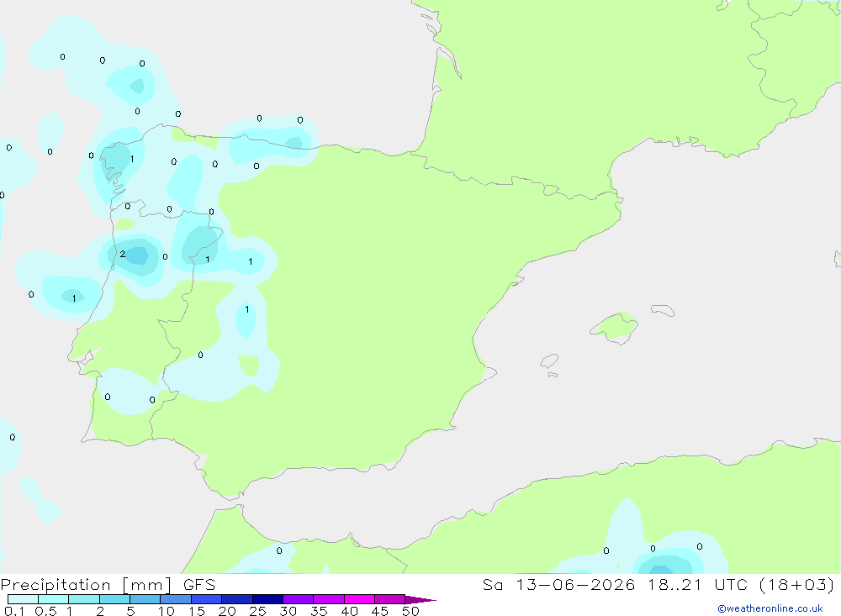This screenshot has width=841, height=616.
Task: Click the GFS model name label
Action: click(199, 585)
